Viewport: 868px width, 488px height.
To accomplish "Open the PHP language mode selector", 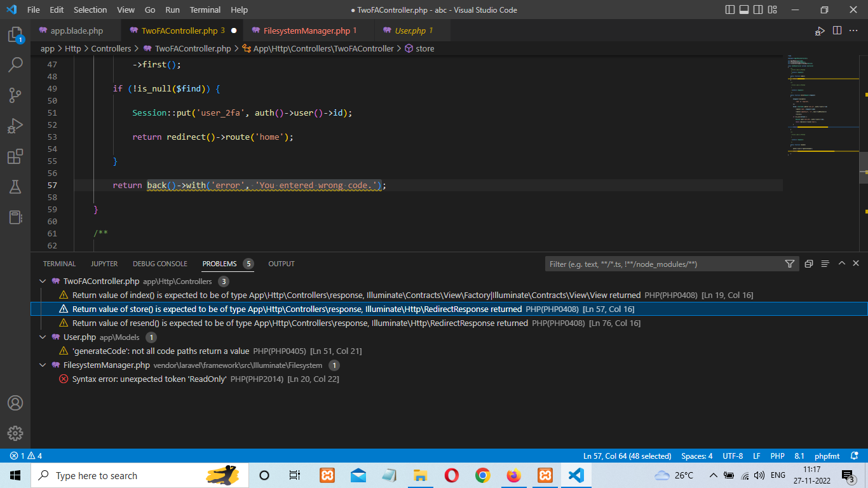I will tap(777, 456).
